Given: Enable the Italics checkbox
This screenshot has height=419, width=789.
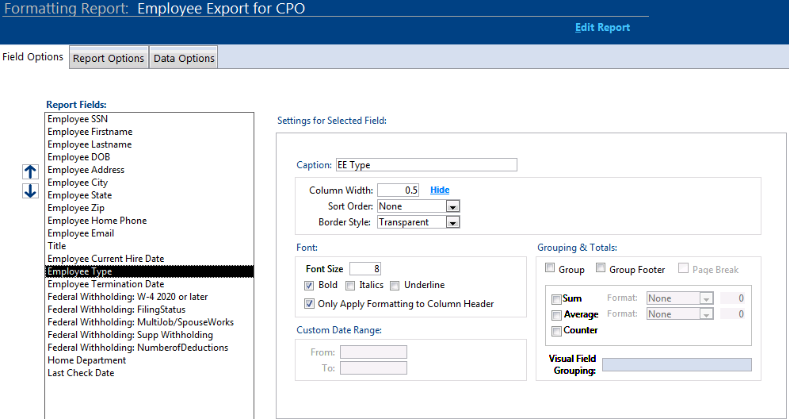Looking at the screenshot, I should tap(350, 286).
